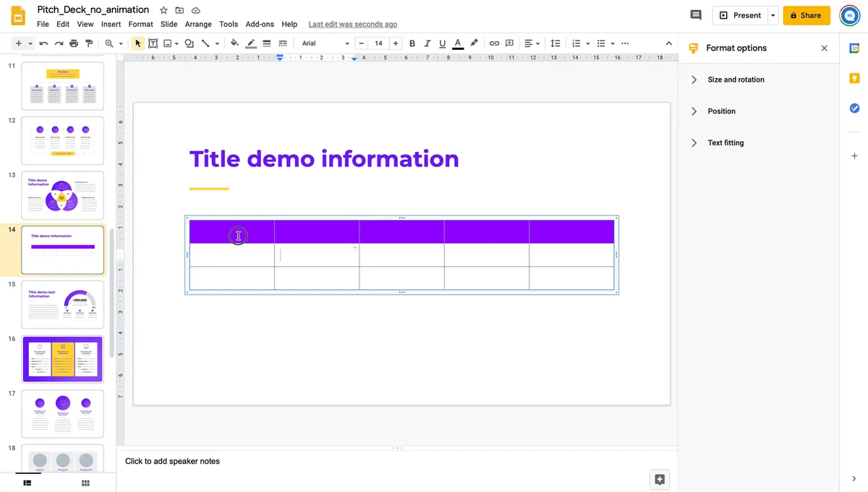Open the border weight option
868x492 pixels.
click(x=266, y=43)
